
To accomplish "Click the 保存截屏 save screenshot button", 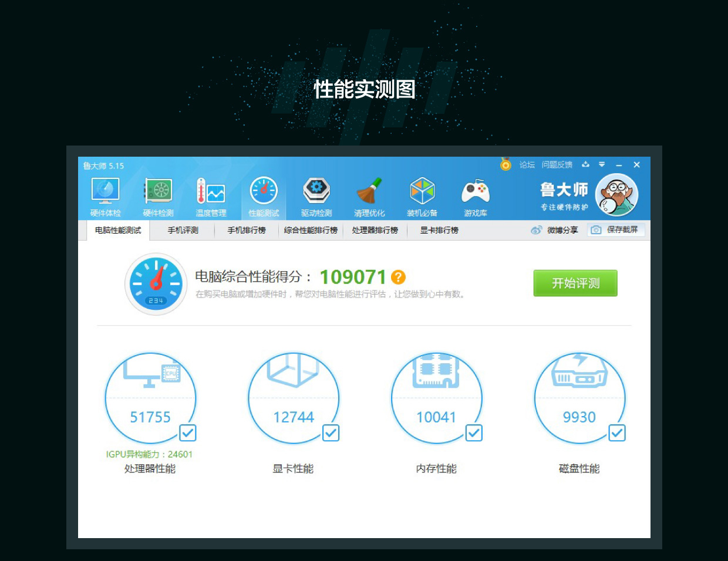I will coord(616,229).
